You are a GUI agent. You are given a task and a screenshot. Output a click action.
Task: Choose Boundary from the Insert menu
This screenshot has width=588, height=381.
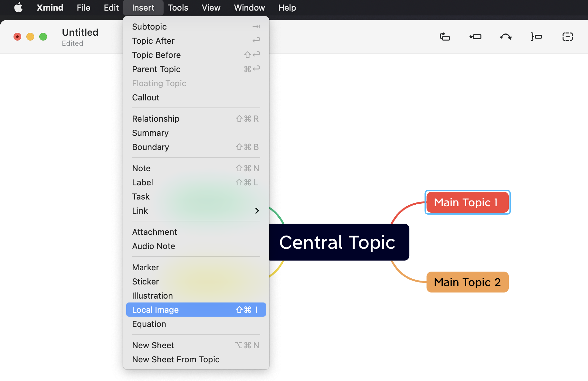pos(196,147)
